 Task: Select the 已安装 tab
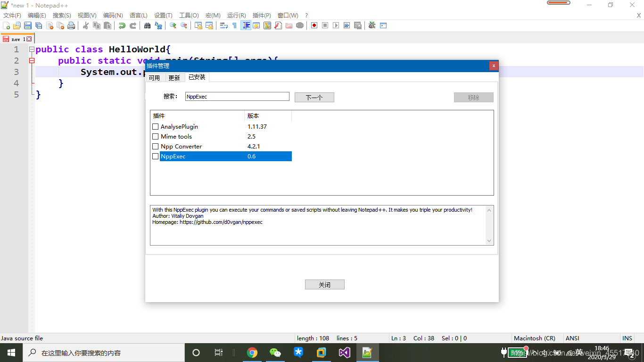pyautogui.click(x=197, y=77)
